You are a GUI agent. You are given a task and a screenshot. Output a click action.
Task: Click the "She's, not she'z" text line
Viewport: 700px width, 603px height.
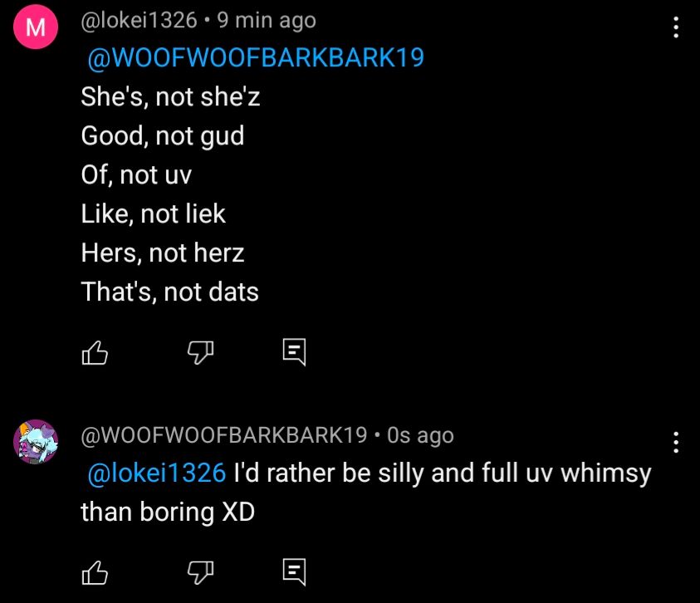[170, 97]
